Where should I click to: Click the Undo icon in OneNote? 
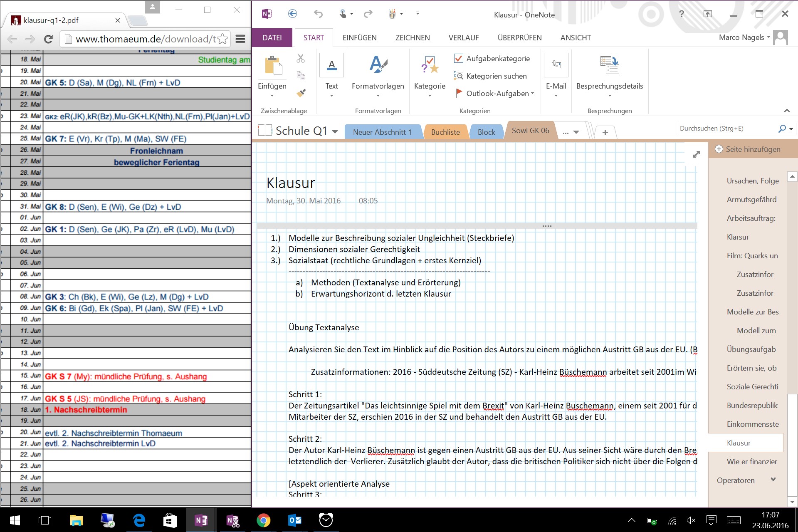tap(318, 14)
